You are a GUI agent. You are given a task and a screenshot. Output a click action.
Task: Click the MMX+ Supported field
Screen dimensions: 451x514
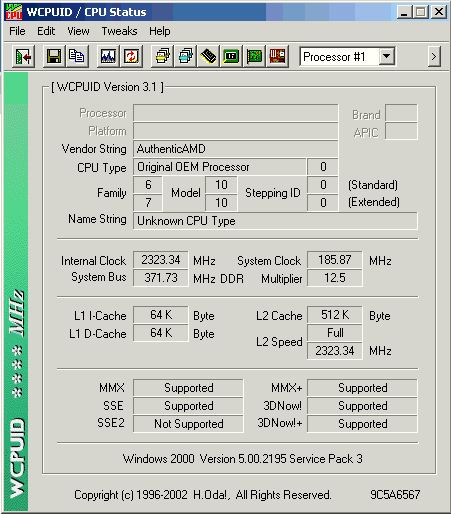point(362,388)
